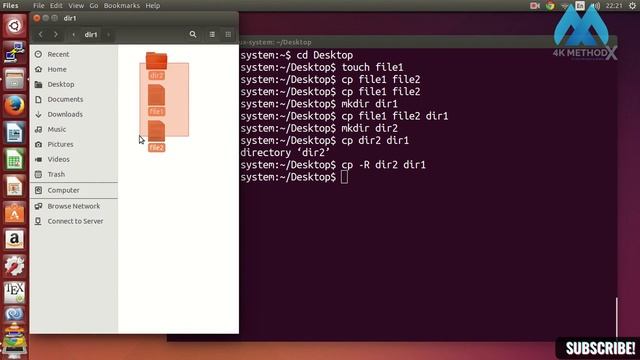This screenshot has height=360, width=640.
Task: Click 'touch file1' terminal line
Action: pyautogui.click(x=372, y=67)
